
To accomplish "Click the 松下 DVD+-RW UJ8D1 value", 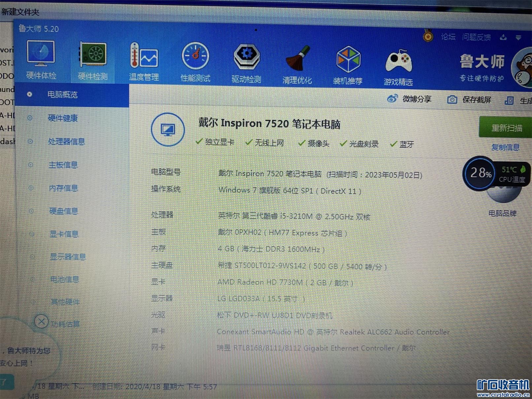I will click(275, 315).
